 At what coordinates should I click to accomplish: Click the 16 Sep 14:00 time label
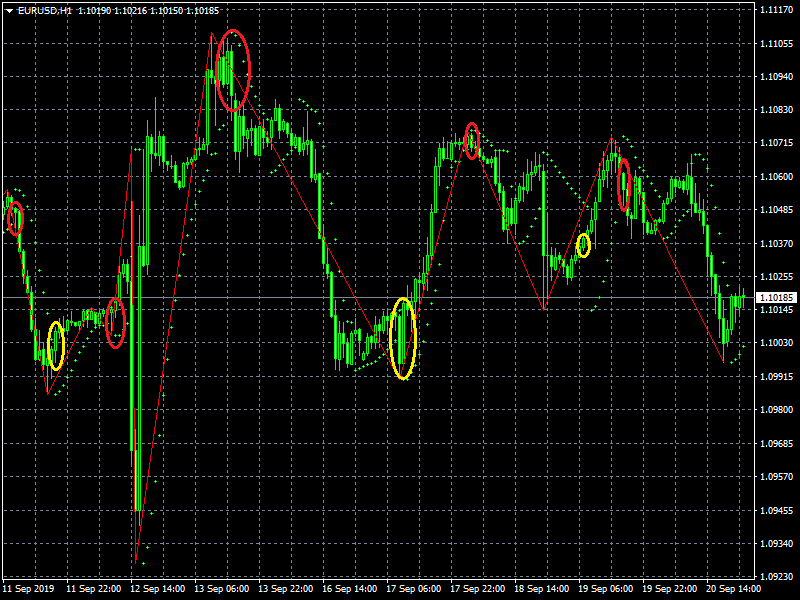[349, 589]
